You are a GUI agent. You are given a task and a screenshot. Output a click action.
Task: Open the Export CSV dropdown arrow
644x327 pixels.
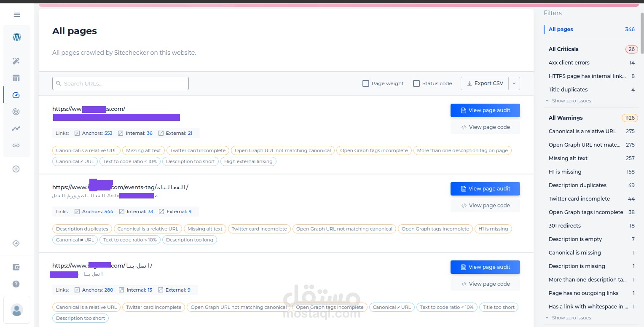point(514,83)
